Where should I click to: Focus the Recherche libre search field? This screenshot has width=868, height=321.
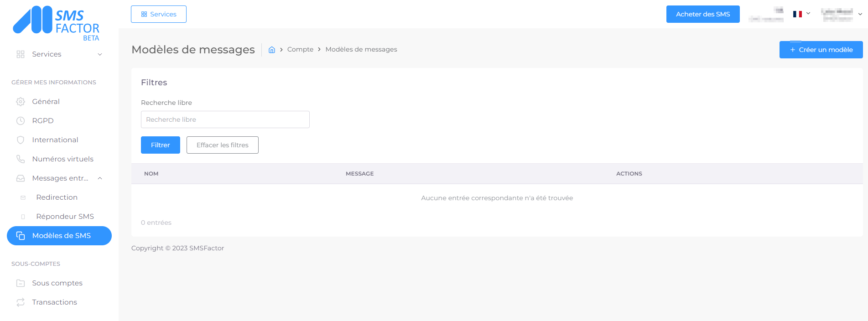point(225,119)
